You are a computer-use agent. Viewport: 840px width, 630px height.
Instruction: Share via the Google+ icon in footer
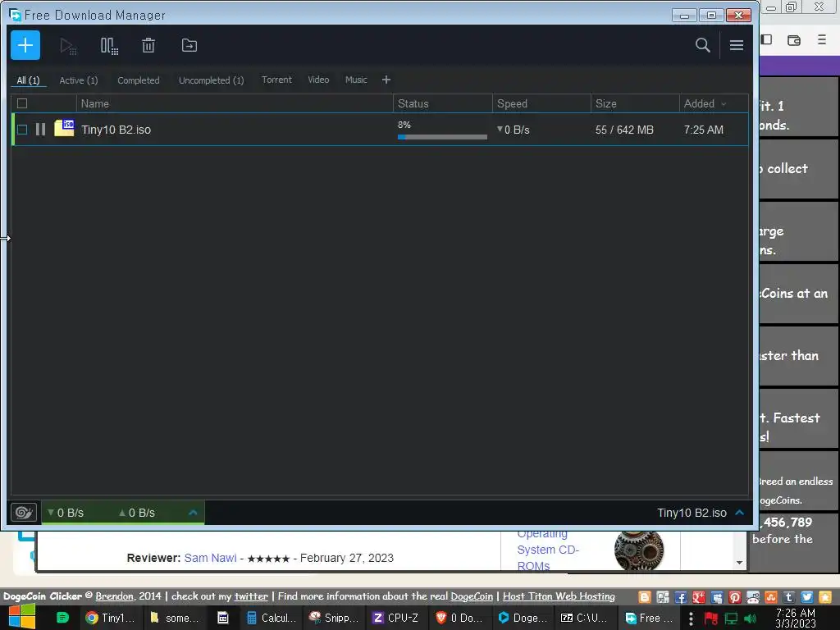[699, 597]
